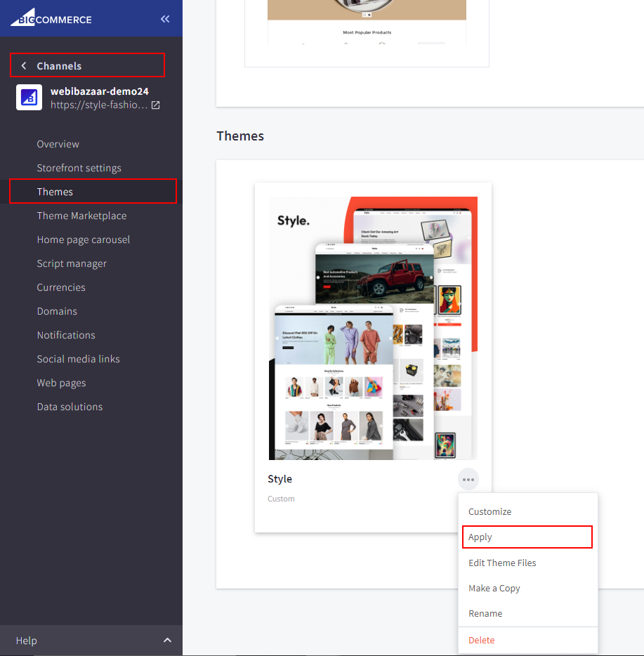Click the Style theme preview thumbnail
Image resolution: width=644 pixels, height=656 pixels.
point(373,328)
